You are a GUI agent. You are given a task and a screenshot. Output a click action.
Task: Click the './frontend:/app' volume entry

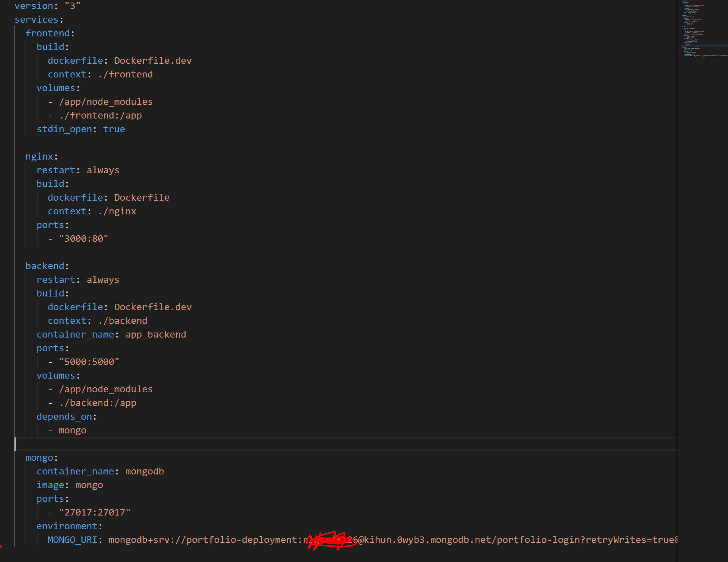(101, 115)
